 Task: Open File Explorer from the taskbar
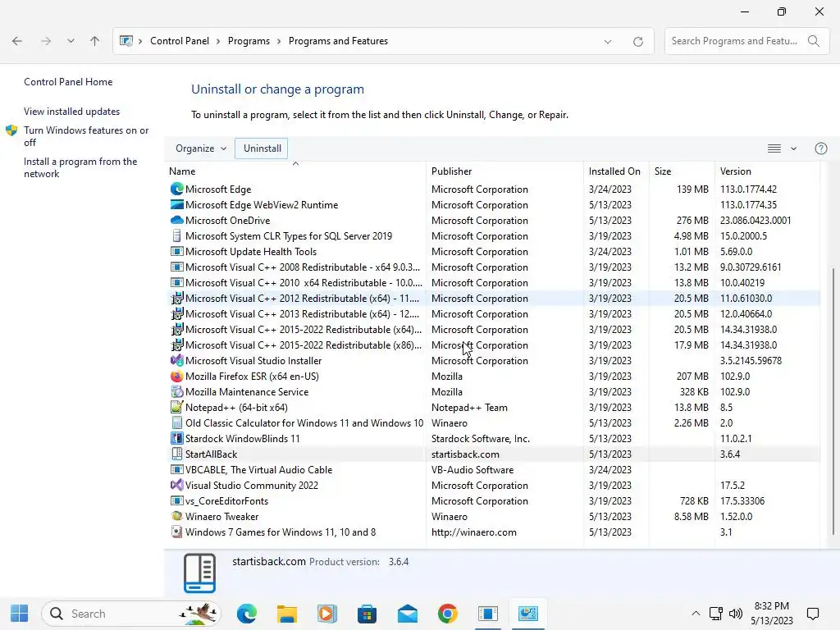click(286, 614)
